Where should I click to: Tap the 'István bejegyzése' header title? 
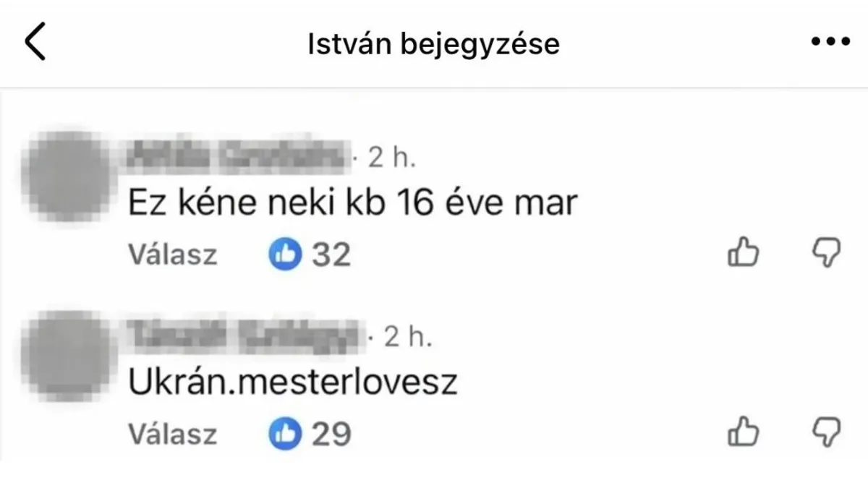point(434,45)
